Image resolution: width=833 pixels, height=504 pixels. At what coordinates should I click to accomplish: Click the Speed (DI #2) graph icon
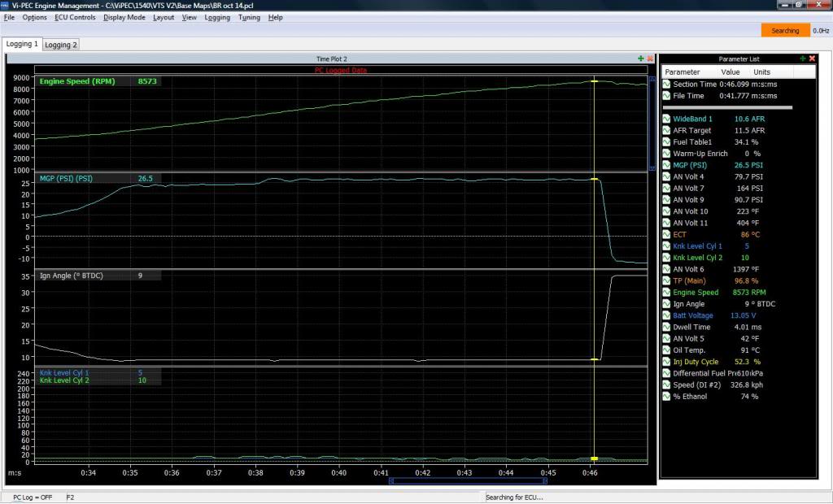[666, 385]
